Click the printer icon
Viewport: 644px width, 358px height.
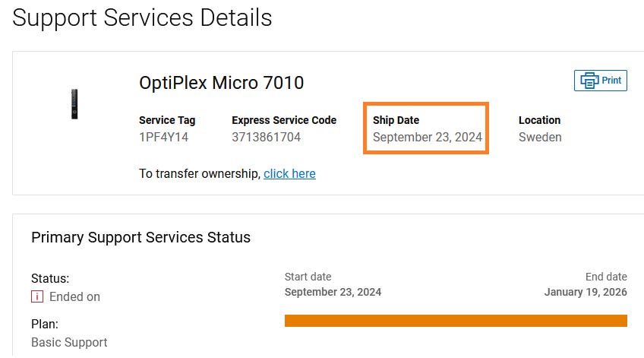click(589, 81)
